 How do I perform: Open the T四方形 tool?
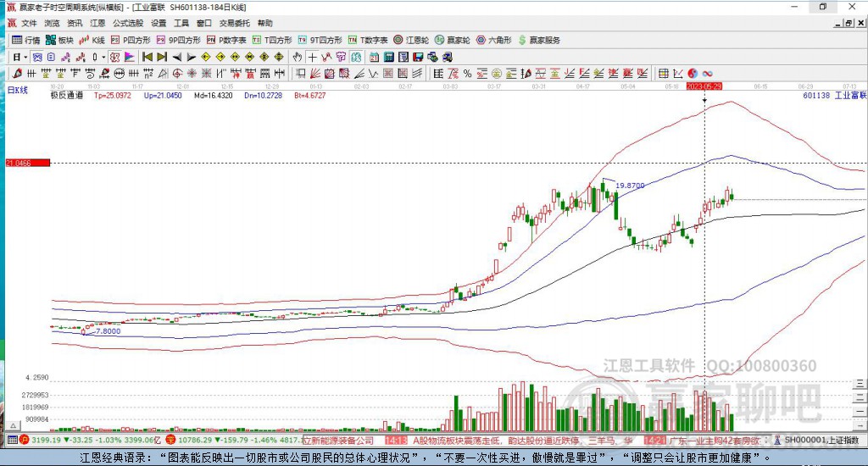[x=272, y=40]
